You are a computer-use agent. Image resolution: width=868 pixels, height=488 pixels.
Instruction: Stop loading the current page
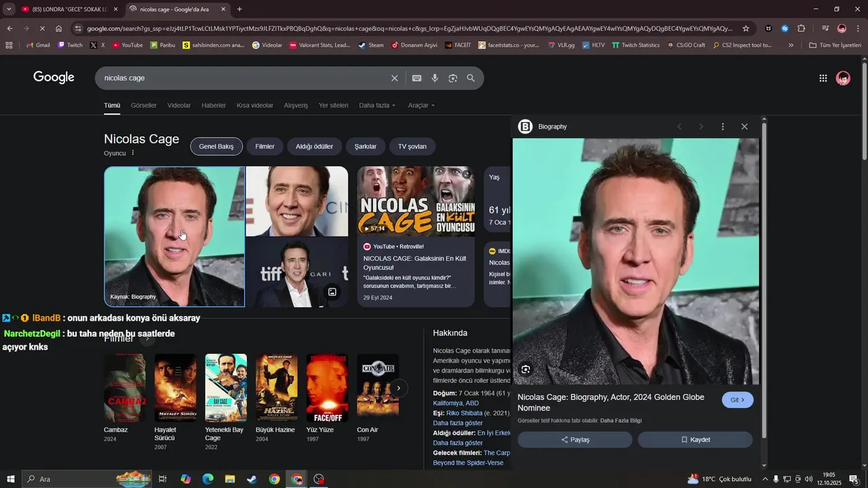point(42,28)
